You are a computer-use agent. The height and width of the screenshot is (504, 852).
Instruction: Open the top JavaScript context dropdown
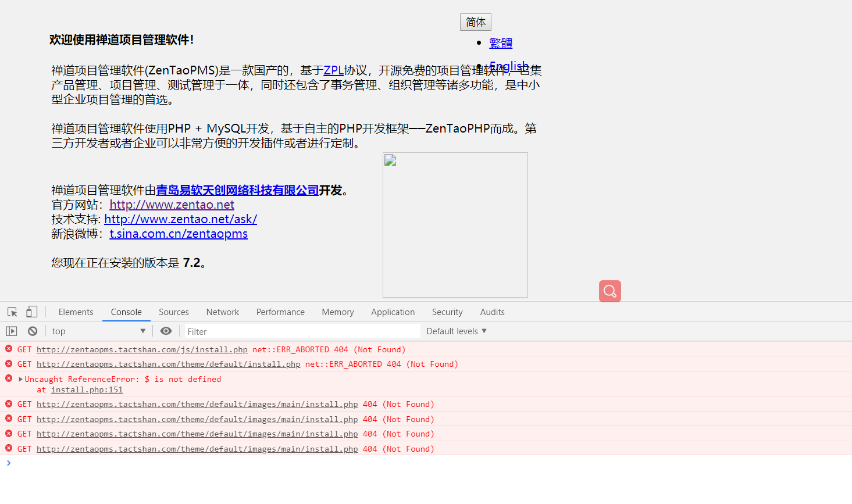[x=99, y=331]
